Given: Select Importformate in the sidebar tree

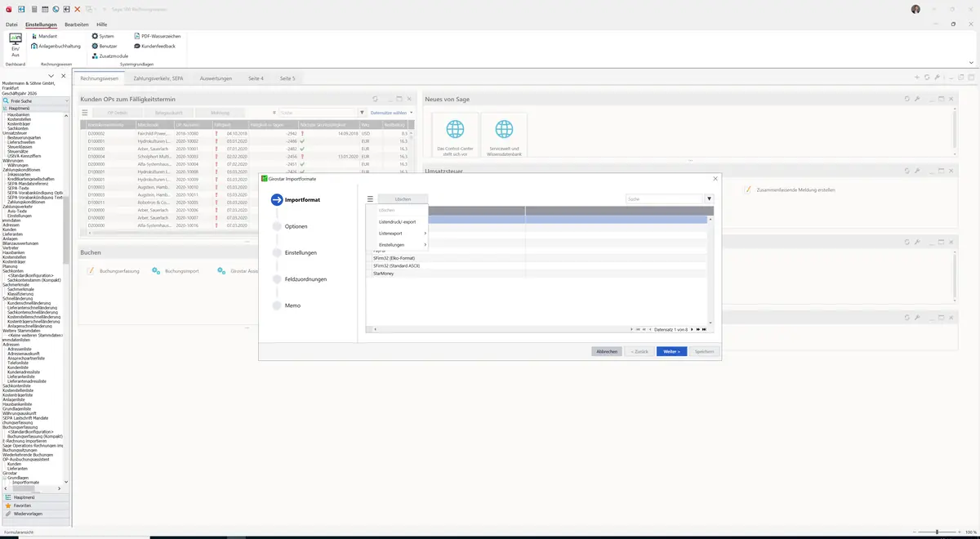Looking at the screenshot, I should [x=25, y=483].
